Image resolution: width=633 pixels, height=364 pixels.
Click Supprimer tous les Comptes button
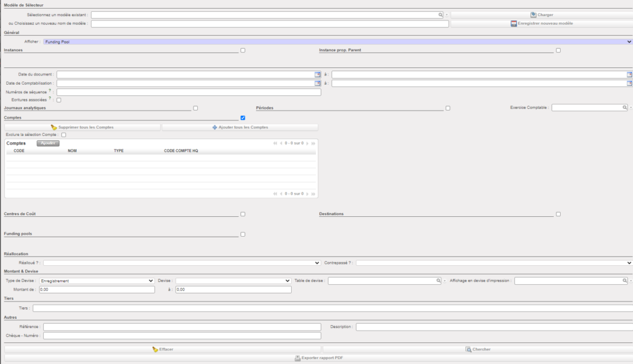click(x=82, y=127)
